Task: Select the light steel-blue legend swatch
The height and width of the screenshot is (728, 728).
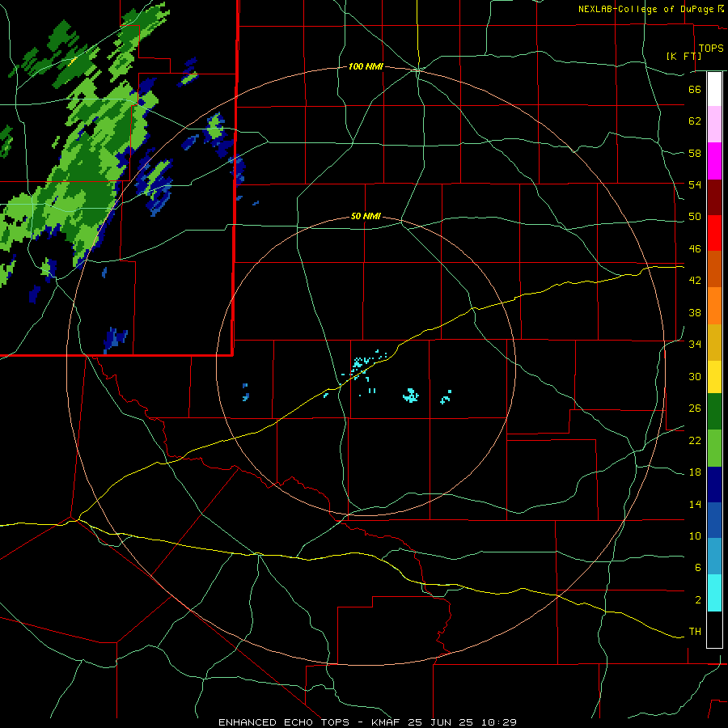Action: pos(714,557)
